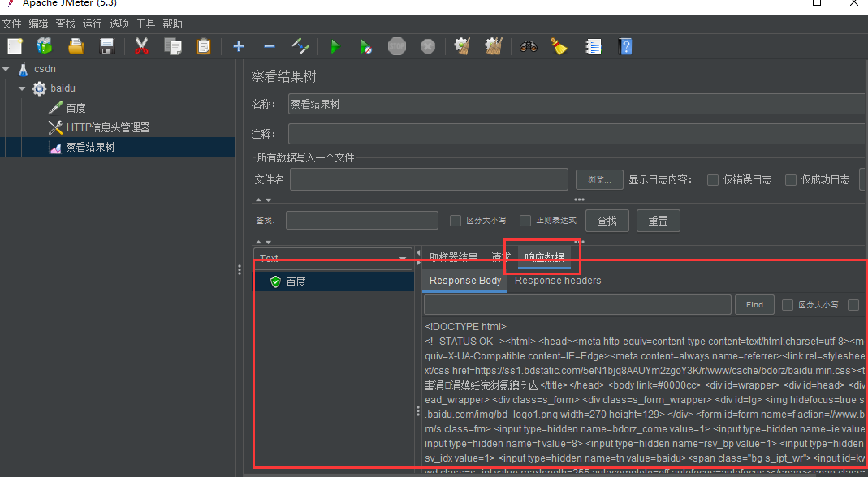This screenshot has height=477, width=868.
Task: Toggle the 正则表达式 checkbox
Action: pos(525,221)
